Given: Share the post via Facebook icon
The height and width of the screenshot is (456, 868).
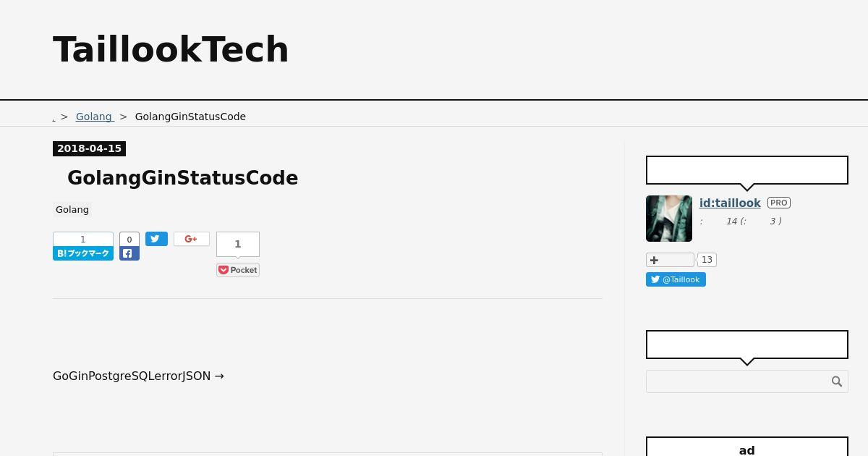Looking at the screenshot, I should coord(129,253).
